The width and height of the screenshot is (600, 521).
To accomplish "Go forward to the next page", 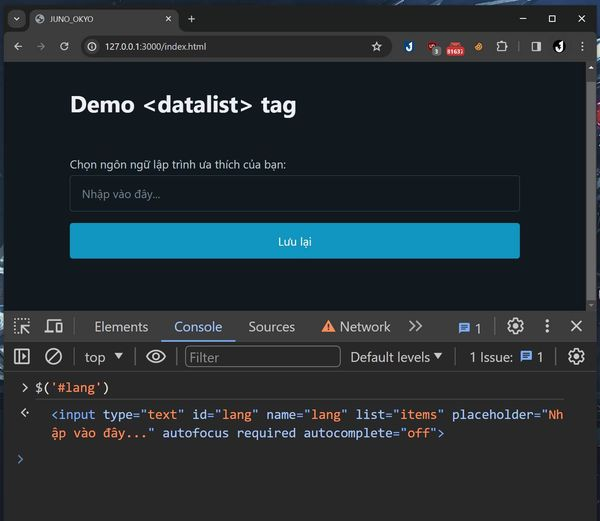I will 41,46.
